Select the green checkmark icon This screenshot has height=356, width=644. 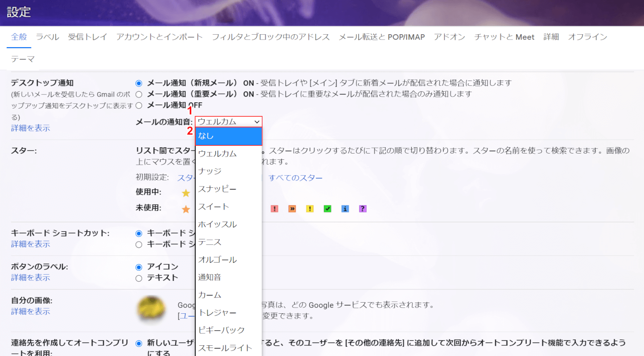click(328, 209)
